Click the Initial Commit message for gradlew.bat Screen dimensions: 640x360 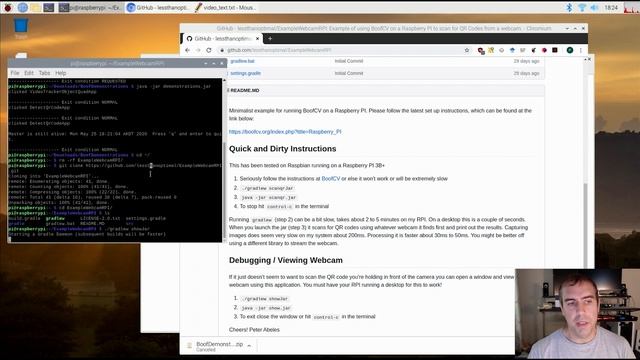pos(349,61)
